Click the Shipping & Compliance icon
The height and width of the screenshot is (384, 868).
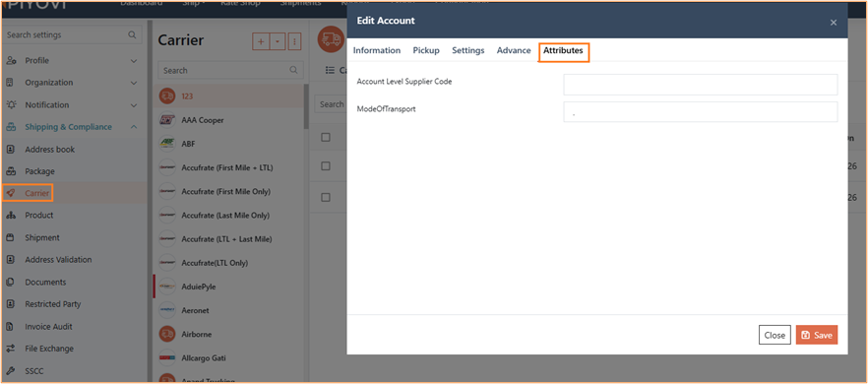tap(11, 127)
